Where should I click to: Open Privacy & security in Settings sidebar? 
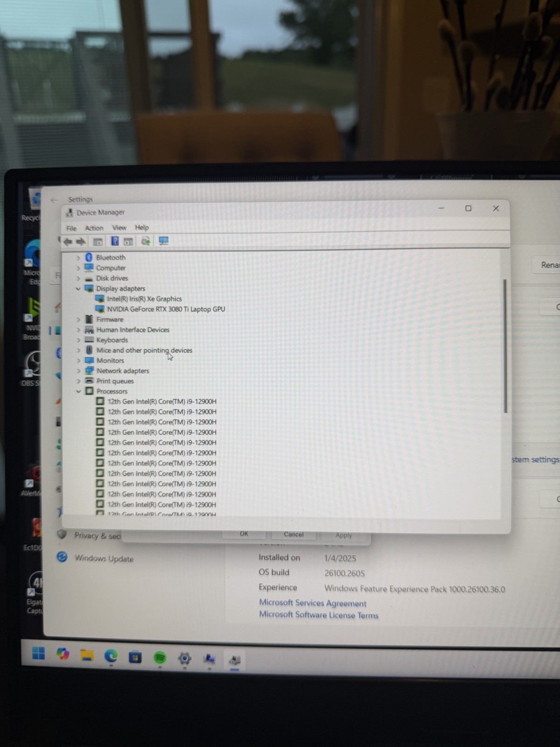coord(98,536)
